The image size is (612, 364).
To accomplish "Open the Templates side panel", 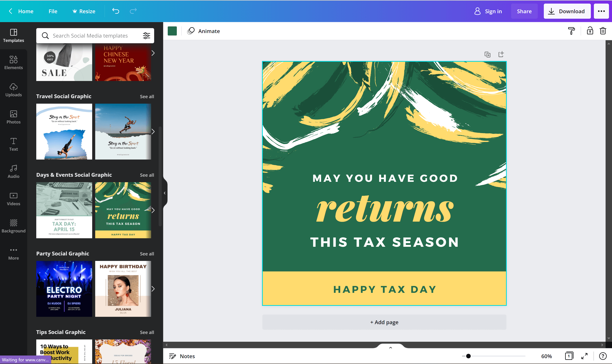I will (13, 35).
